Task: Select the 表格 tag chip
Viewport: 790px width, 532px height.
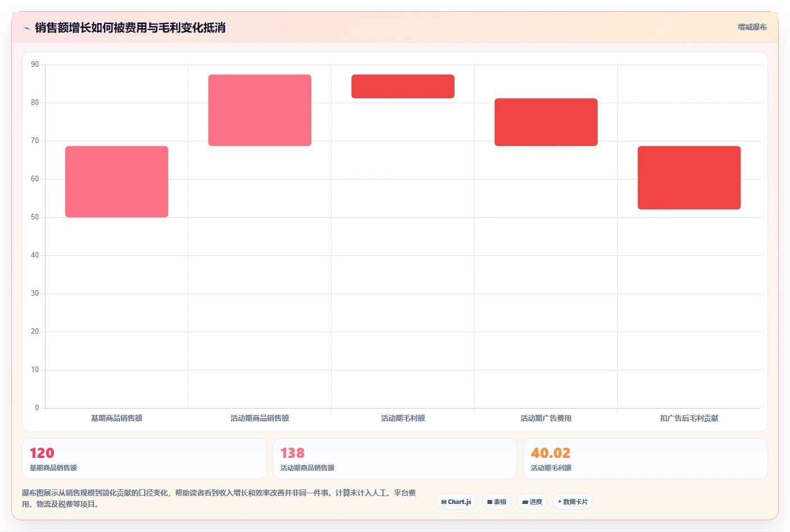Action: [x=497, y=502]
